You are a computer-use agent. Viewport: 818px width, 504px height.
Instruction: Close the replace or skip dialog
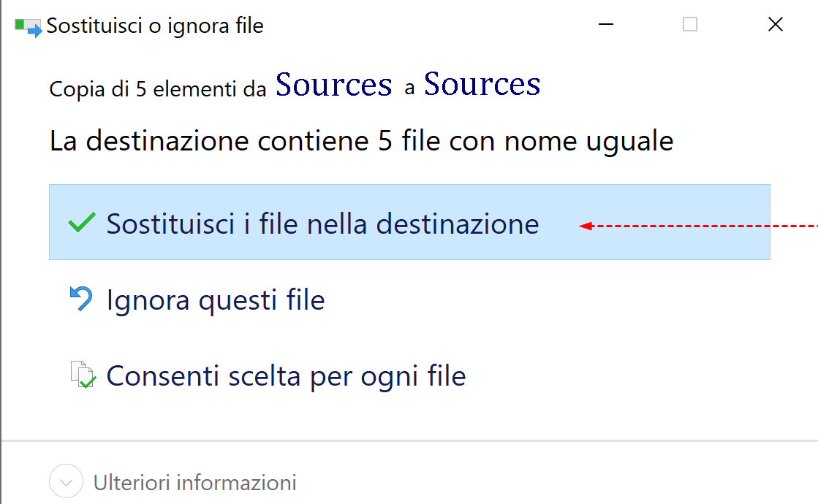(776, 25)
